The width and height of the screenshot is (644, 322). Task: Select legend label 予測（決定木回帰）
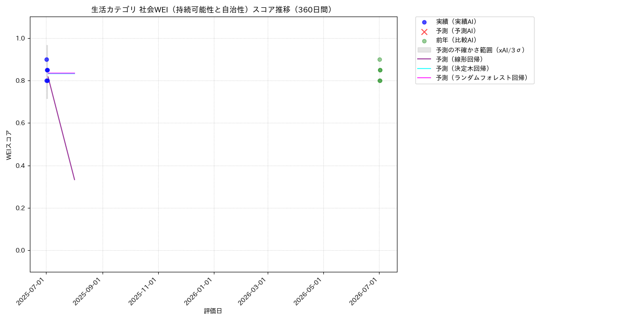[x=463, y=69]
